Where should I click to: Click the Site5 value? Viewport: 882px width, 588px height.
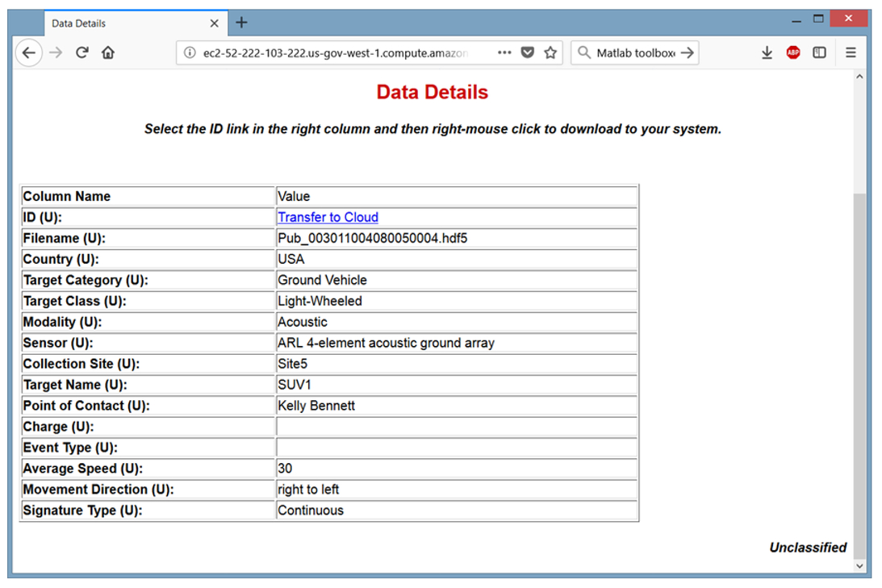tap(292, 364)
